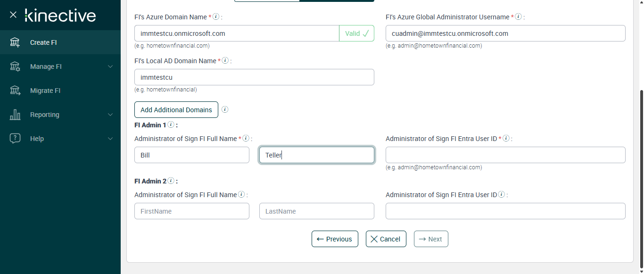Click info icon next to FI Admin 1

[x=171, y=125]
